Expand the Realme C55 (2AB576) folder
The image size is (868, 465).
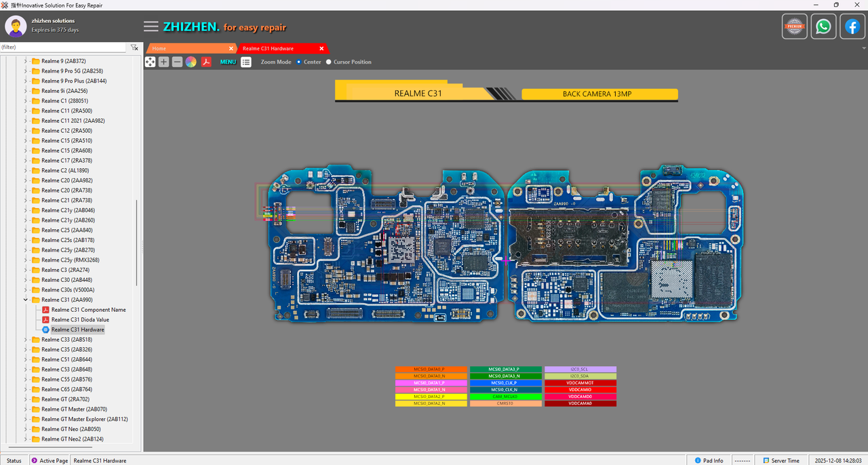[26, 380]
